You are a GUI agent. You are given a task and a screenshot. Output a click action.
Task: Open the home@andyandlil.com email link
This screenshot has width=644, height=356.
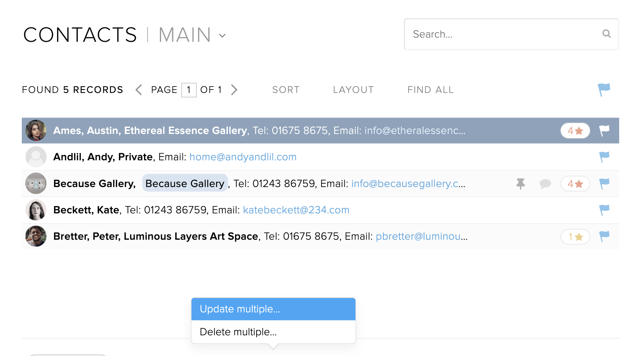tap(243, 157)
